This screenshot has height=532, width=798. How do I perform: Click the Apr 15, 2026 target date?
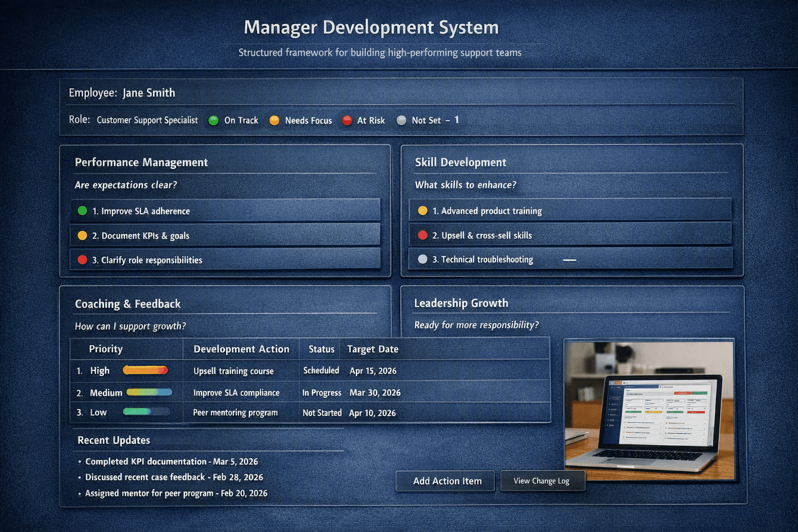(x=373, y=371)
